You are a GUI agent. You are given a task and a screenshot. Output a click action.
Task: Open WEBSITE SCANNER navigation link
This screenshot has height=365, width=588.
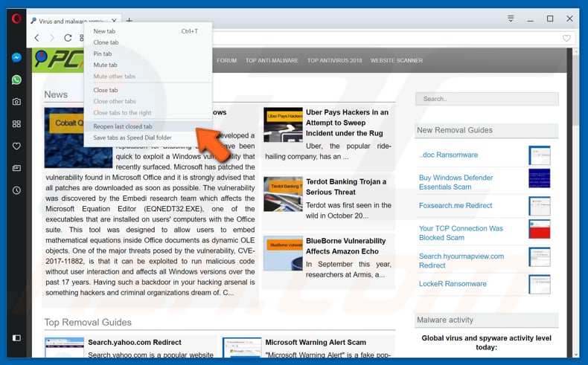(x=397, y=60)
